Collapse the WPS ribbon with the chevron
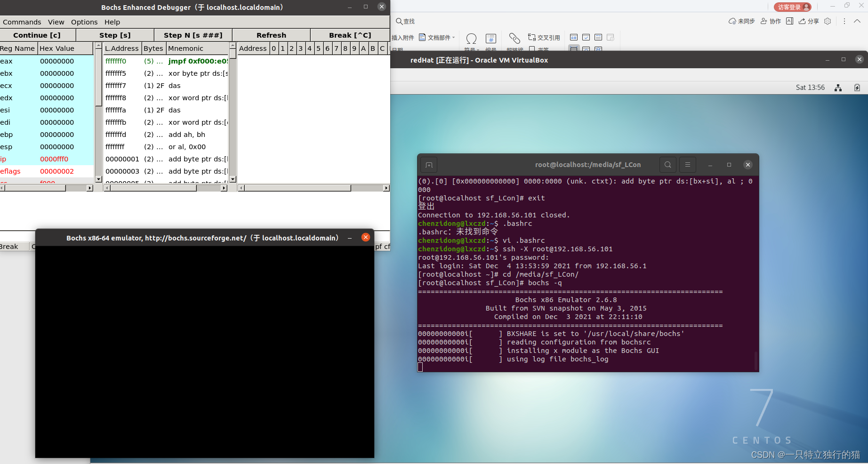The height and width of the screenshot is (464, 868). (x=857, y=21)
